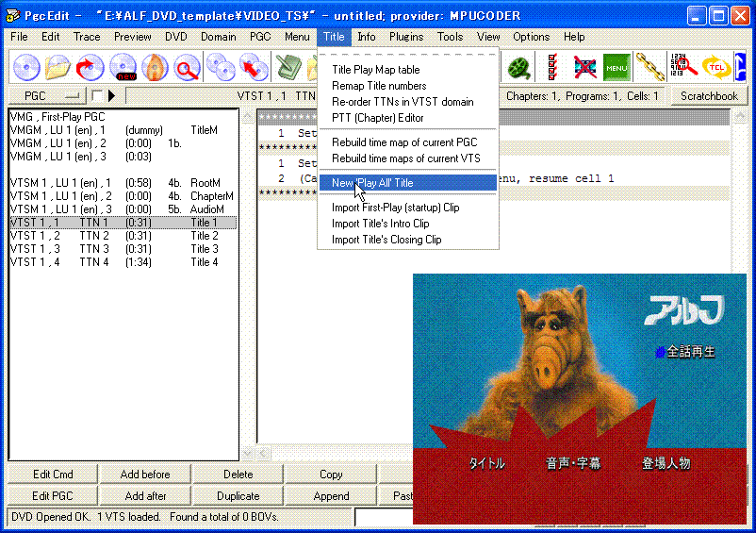
Task: Click the Edit Cmd button
Action: coord(53,475)
